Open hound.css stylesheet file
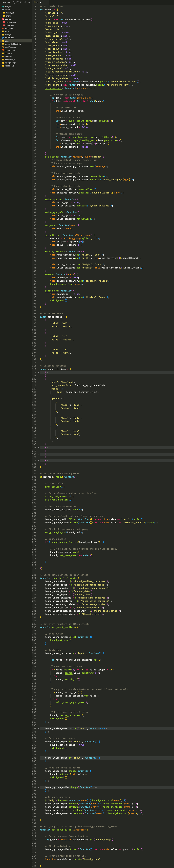This screenshot has width=174, height=868. tap(16, 38)
